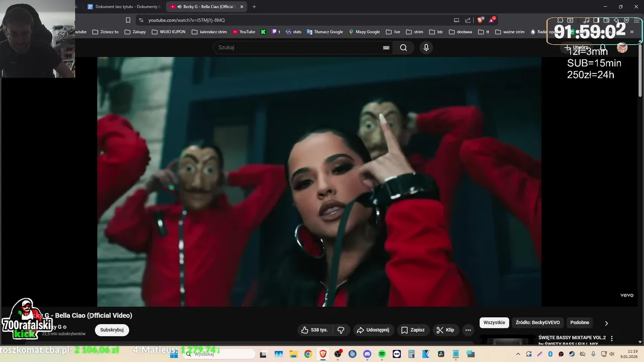Open the YouTube bookmark
644x362 pixels.
pos(244,32)
